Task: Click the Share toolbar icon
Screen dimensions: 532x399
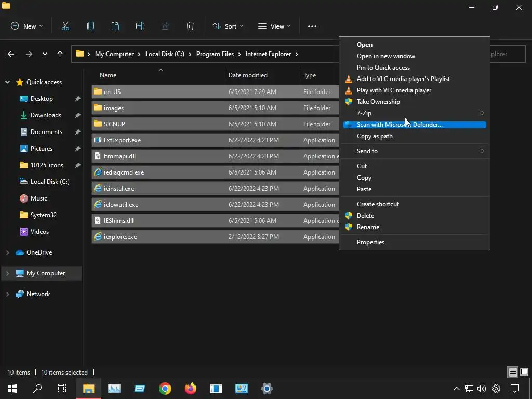Action: click(165, 26)
